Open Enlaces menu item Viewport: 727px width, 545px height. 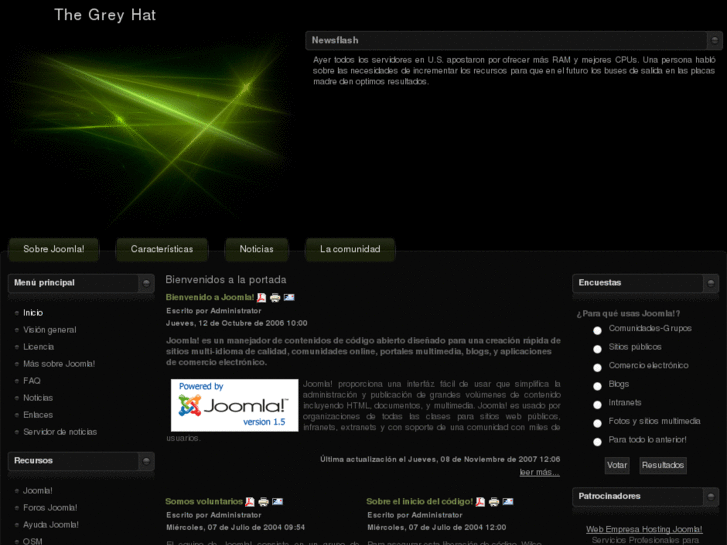(x=38, y=415)
